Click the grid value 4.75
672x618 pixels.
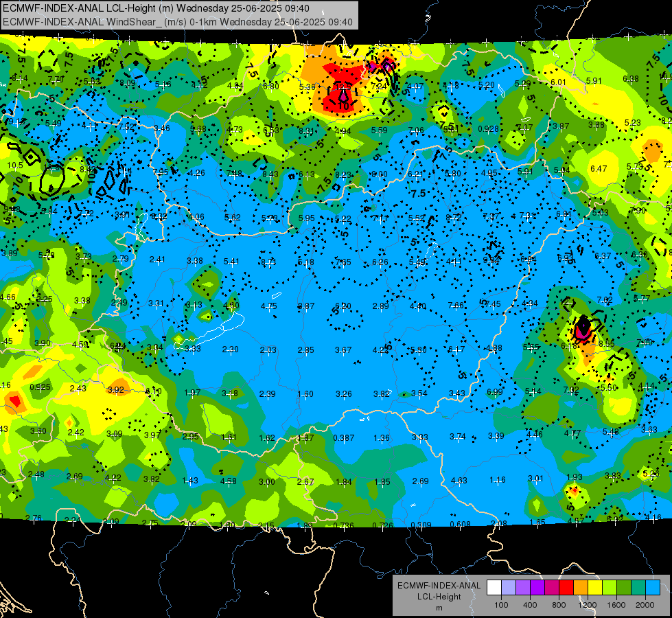coord(268,306)
